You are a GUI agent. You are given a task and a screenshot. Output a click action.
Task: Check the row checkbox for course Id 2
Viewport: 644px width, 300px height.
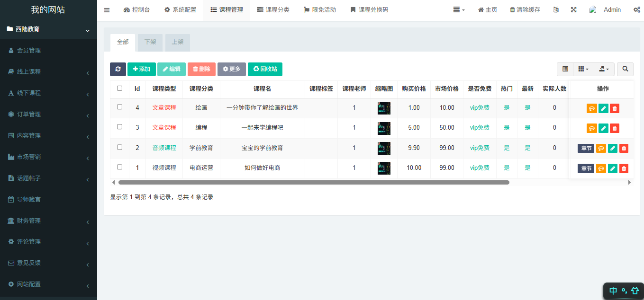tap(120, 148)
